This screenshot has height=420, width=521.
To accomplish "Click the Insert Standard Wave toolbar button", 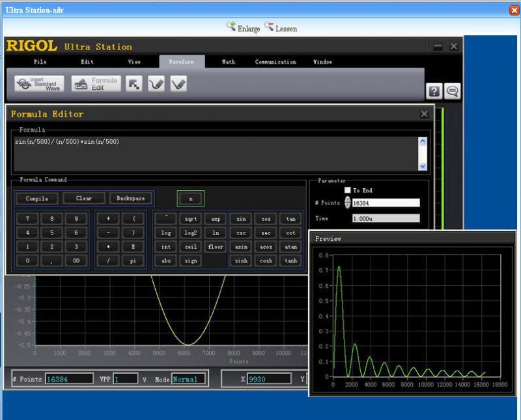I will (39, 84).
